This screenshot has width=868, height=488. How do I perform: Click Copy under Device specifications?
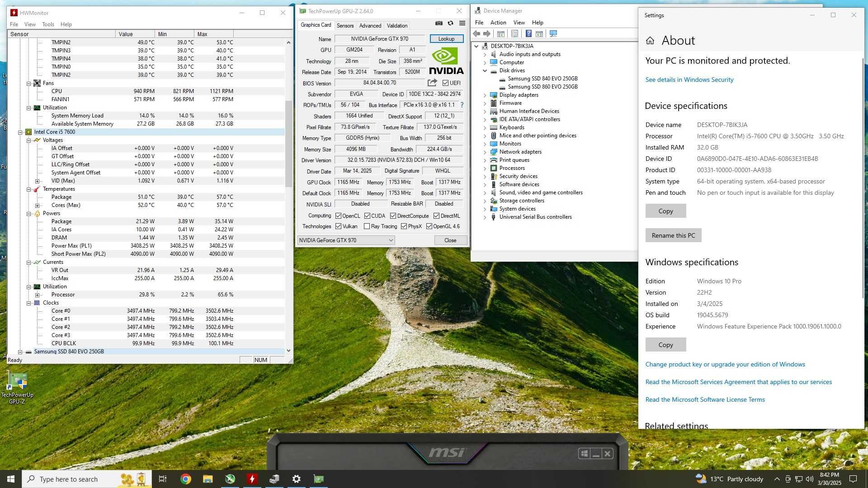coord(665,211)
